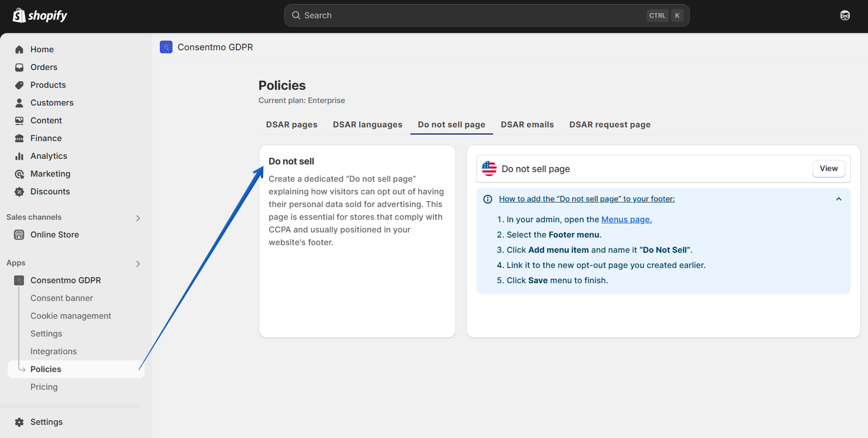Open Orders via the inbox icon
Viewport: 868px width, 438px height.
pyautogui.click(x=19, y=67)
